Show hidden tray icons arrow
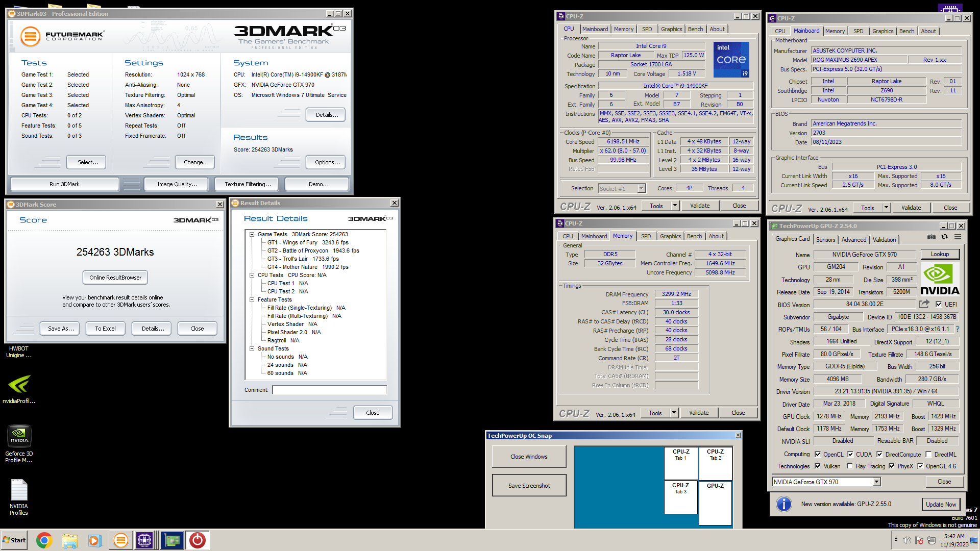Screen dimensions: 980x551 [896, 540]
